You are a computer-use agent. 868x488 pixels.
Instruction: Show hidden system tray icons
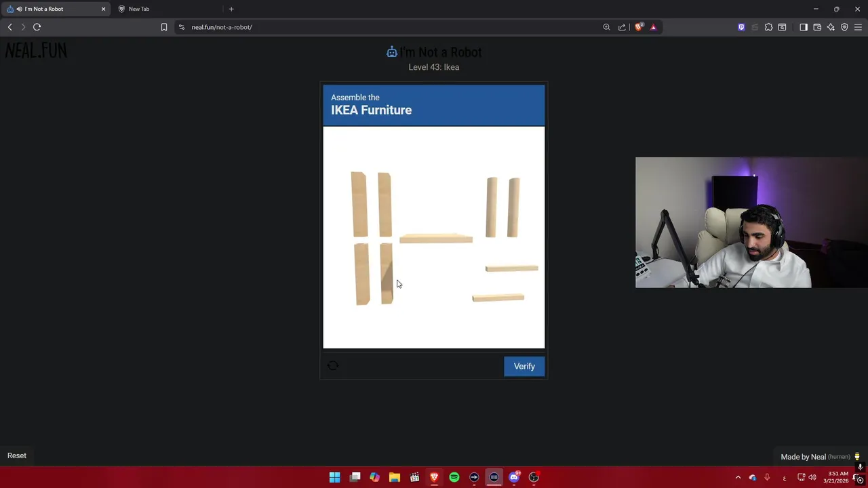click(x=738, y=477)
